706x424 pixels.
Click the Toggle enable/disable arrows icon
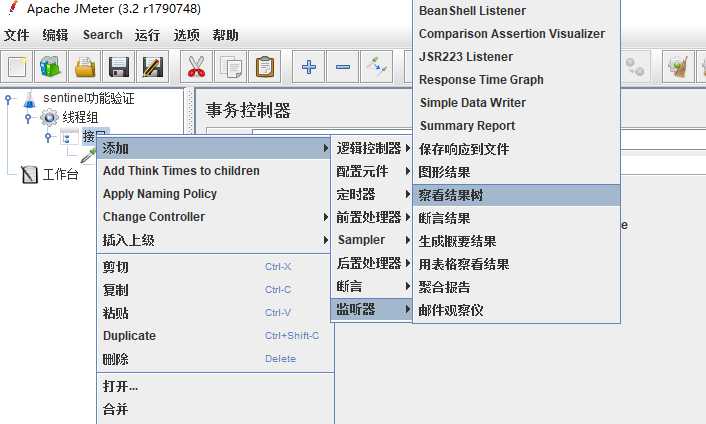tap(376, 67)
